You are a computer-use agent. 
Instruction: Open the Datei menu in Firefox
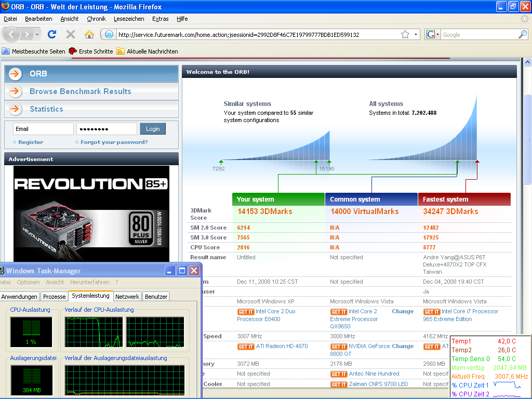point(10,19)
